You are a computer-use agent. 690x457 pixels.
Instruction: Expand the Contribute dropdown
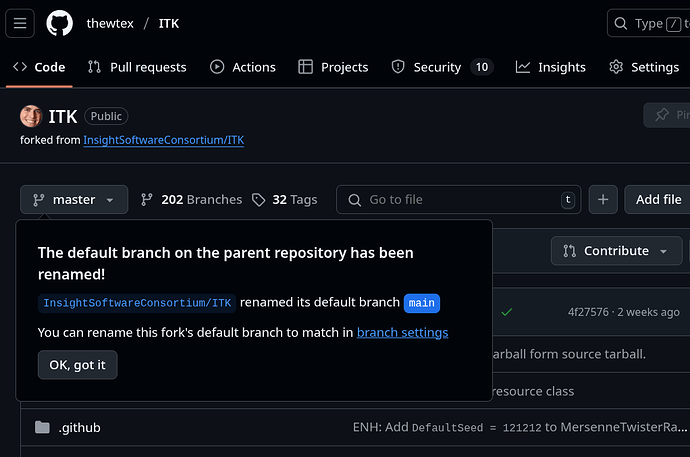point(617,251)
